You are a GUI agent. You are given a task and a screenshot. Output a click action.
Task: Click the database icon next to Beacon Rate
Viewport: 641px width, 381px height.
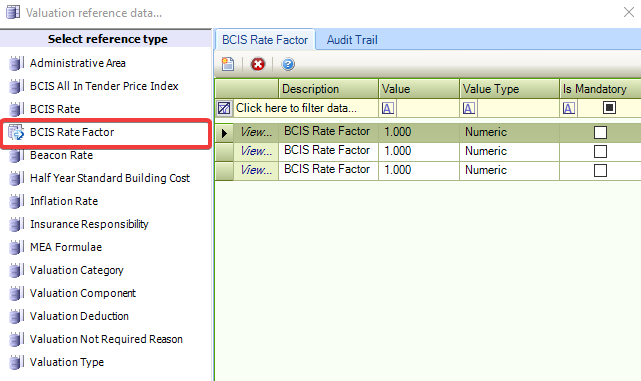point(15,155)
